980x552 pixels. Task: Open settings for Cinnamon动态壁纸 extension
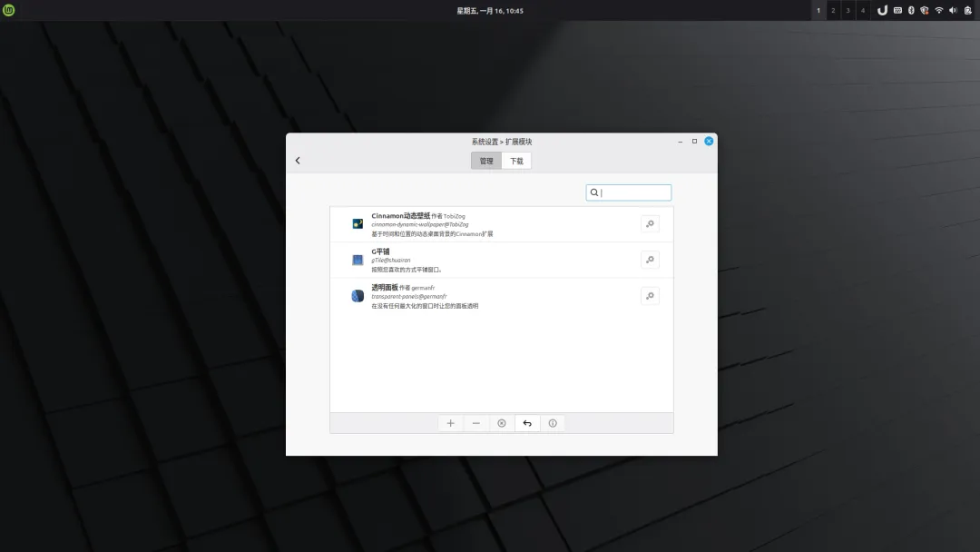650,224
